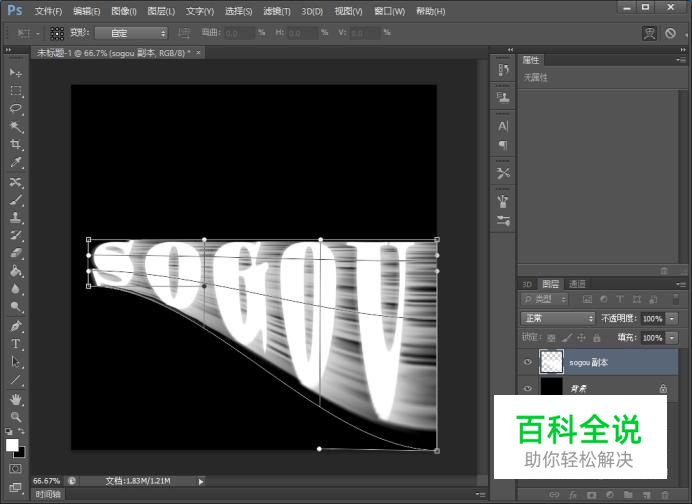Open the 文件(F) menu
This screenshot has height=504, width=692.
coord(48,11)
